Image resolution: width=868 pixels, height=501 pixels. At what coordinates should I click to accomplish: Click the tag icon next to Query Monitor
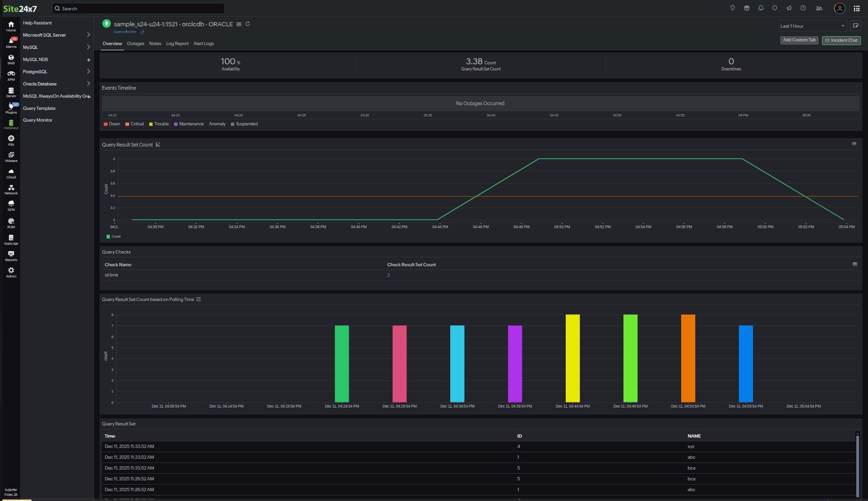click(142, 32)
